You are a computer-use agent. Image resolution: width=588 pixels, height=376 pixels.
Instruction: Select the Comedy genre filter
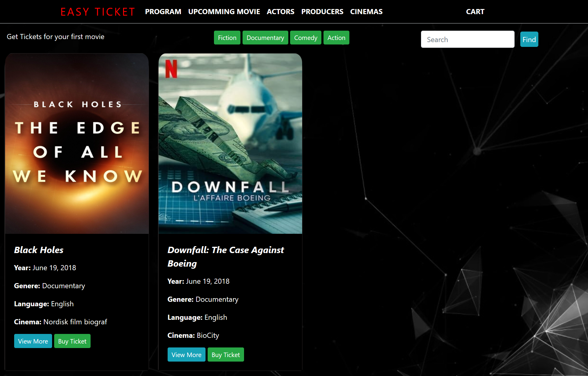[305, 38]
